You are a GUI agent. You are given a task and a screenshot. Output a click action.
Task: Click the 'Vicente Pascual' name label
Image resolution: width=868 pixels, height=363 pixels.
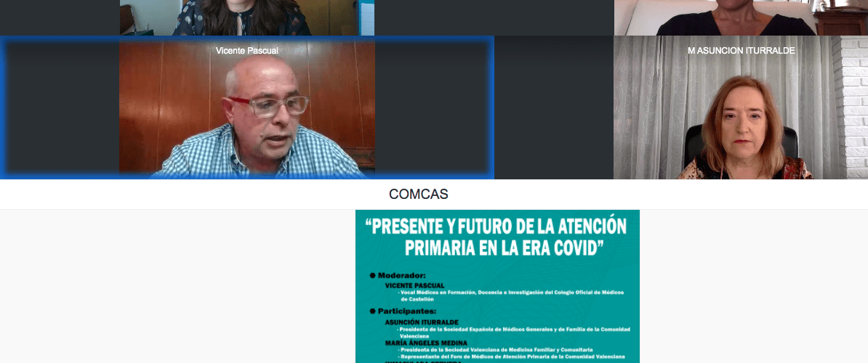tap(247, 51)
